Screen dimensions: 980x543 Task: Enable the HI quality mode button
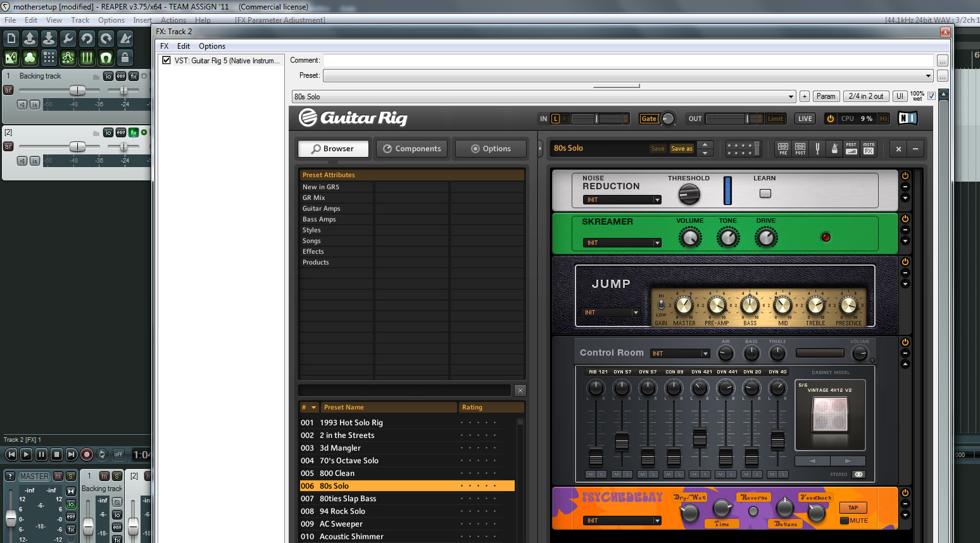point(884,118)
